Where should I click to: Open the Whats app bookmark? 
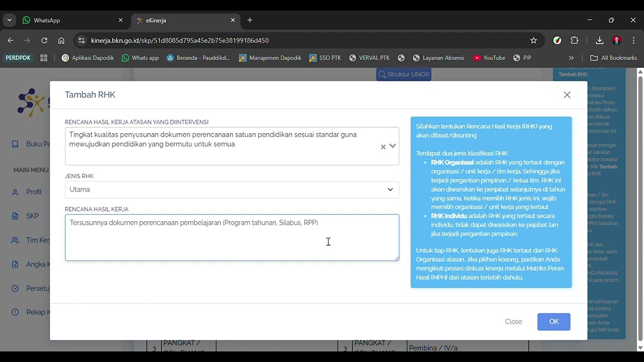[x=140, y=58]
